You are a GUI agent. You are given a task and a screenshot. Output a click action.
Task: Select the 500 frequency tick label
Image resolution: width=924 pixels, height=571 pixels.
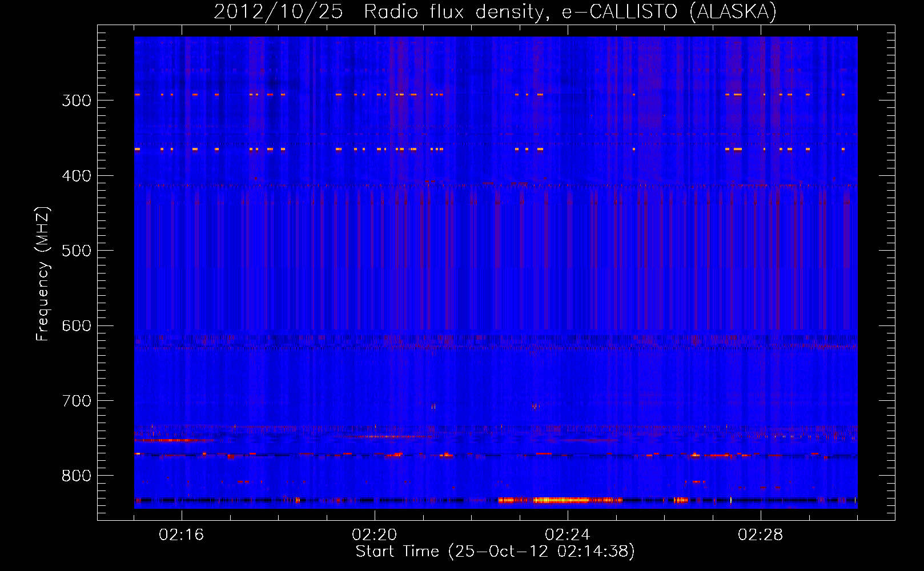pyautogui.click(x=77, y=251)
